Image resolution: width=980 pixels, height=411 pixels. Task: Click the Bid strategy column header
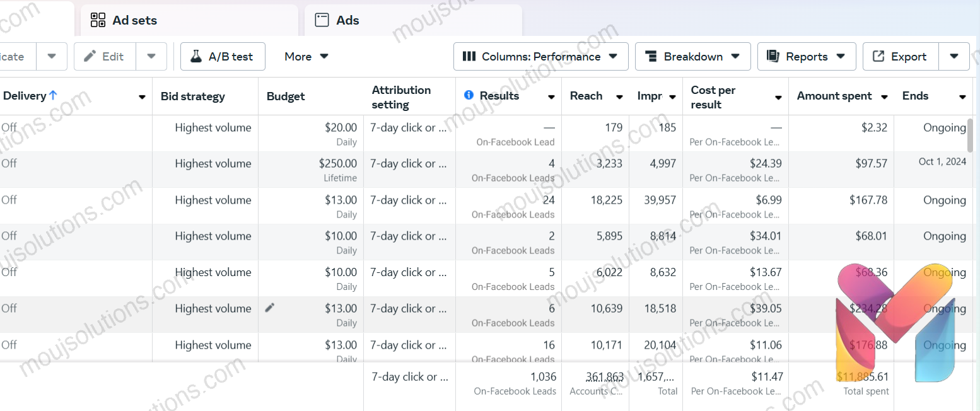click(x=193, y=96)
